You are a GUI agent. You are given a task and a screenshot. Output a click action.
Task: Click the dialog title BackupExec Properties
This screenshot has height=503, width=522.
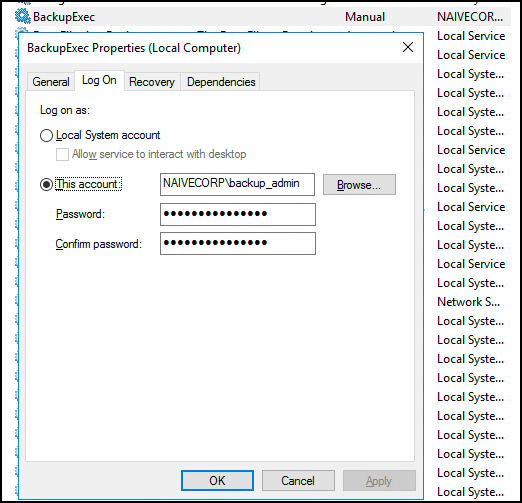coord(134,48)
